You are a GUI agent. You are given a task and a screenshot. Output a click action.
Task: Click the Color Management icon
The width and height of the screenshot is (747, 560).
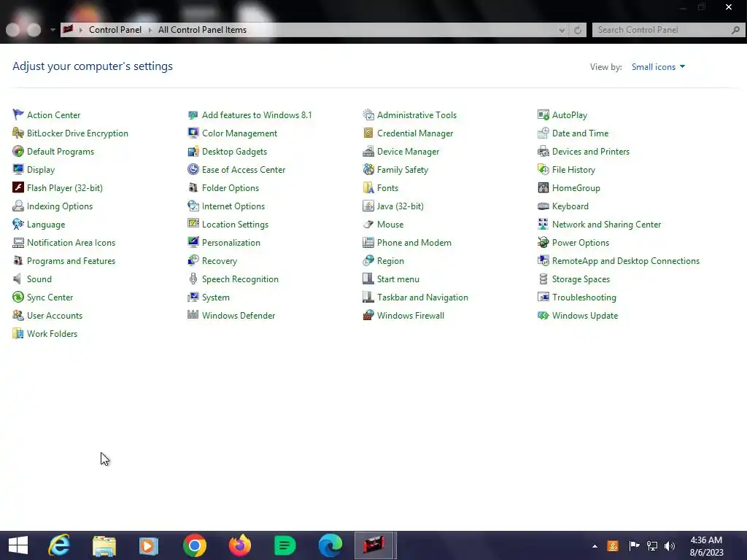193,133
